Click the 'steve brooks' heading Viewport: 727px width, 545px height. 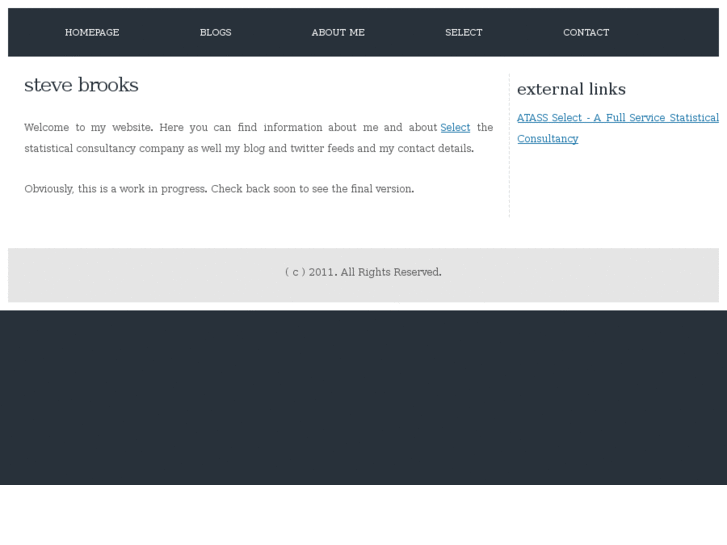tap(81, 85)
